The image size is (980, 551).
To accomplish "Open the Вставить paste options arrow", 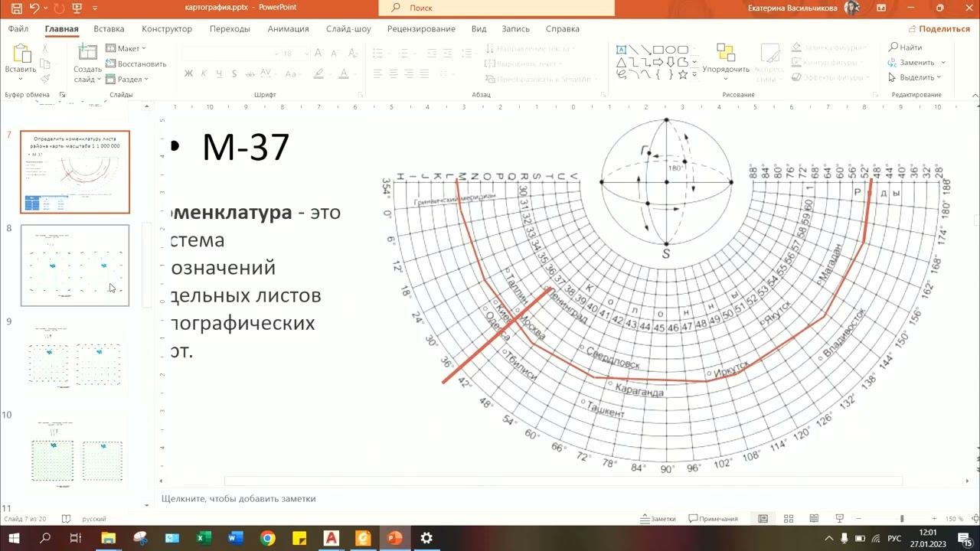I will (x=21, y=79).
